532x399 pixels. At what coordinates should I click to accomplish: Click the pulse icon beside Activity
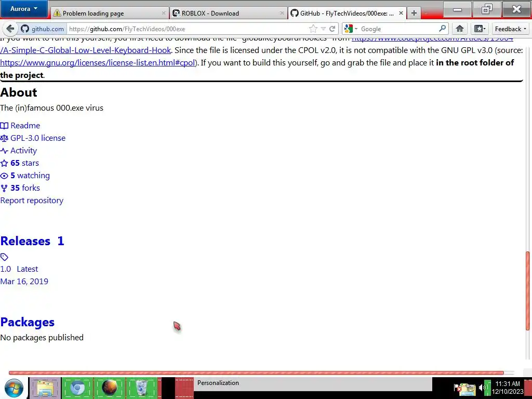point(4,151)
